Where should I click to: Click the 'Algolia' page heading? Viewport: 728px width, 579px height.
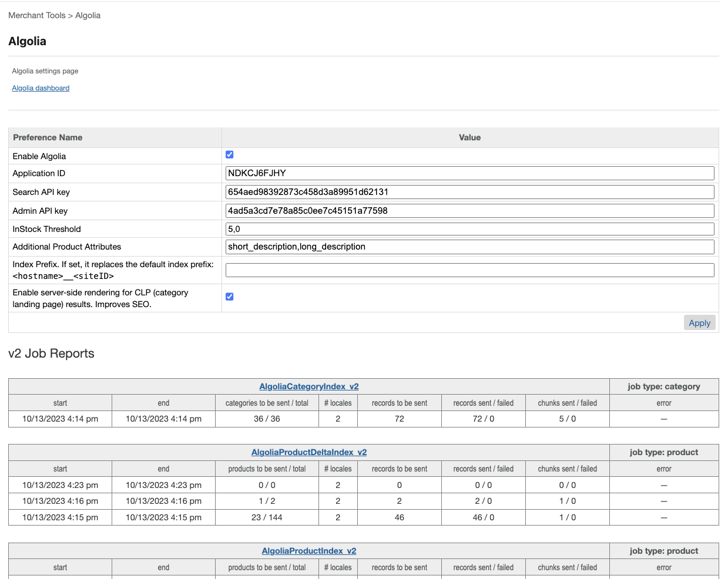[x=27, y=41]
